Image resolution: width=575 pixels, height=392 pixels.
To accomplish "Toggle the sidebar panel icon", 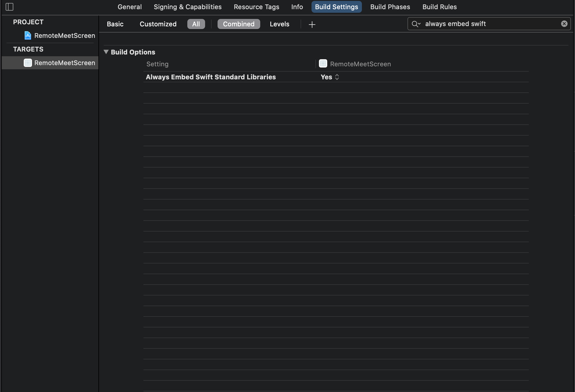I will (x=9, y=7).
